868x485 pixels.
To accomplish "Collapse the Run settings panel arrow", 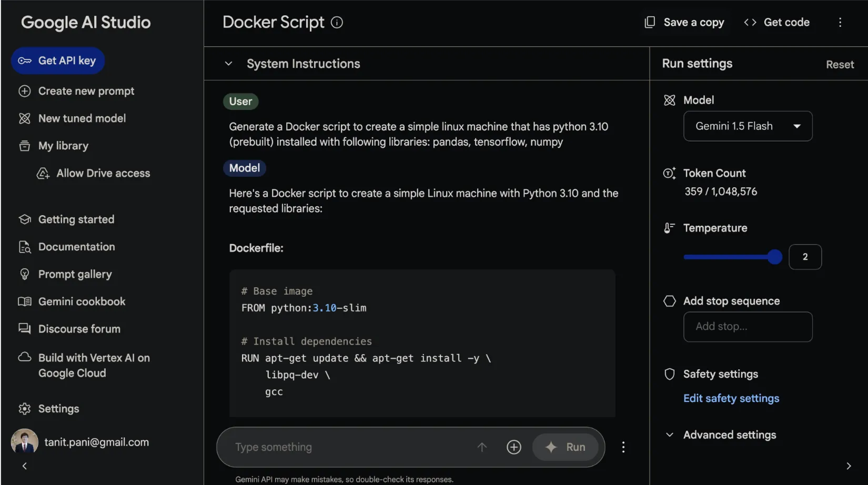I will tap(849, 466).
